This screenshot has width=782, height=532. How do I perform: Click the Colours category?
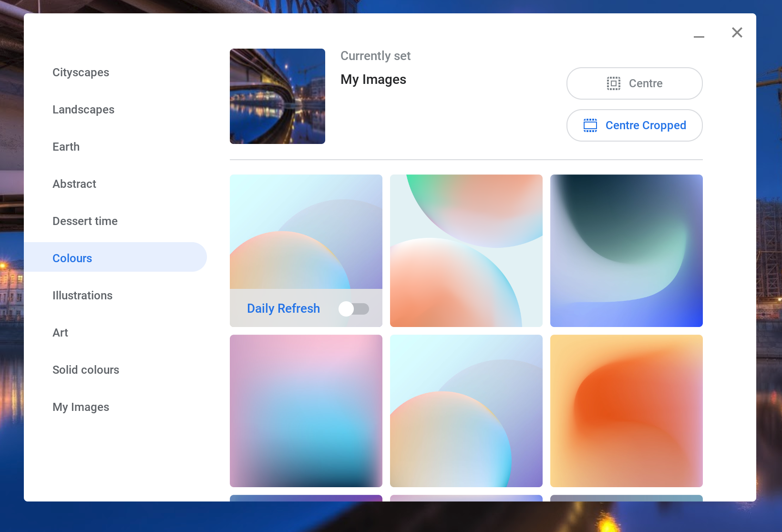pos(72,258)
